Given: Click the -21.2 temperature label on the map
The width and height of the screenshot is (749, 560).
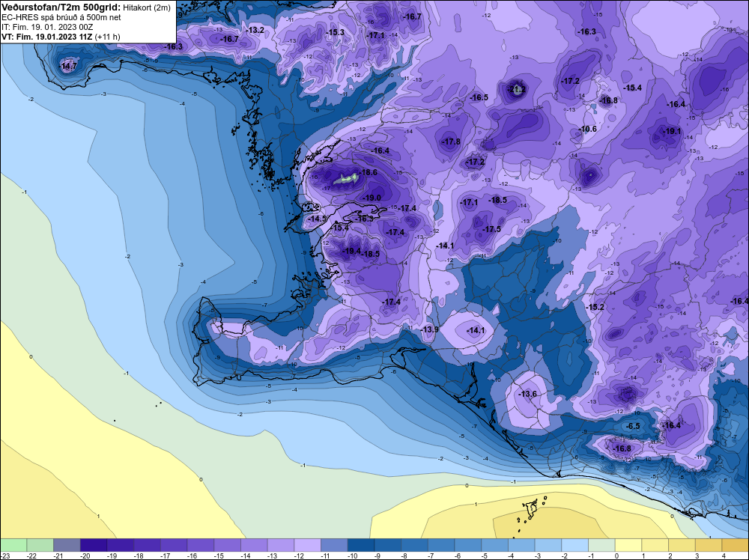Looking at the screenshot, I should [x=516, y=89].
